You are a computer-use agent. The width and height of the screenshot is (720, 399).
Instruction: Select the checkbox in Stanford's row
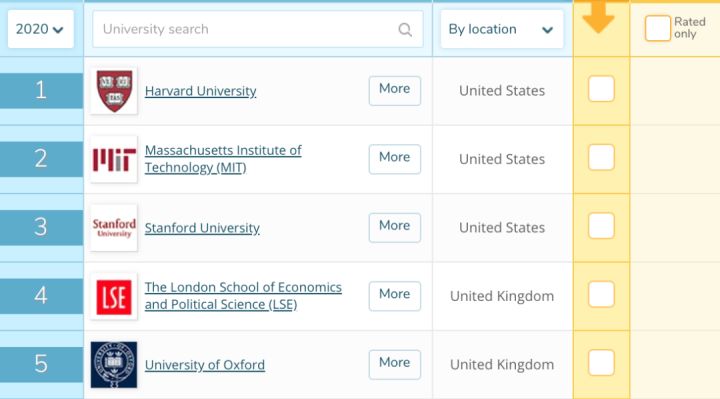point(601,225)
